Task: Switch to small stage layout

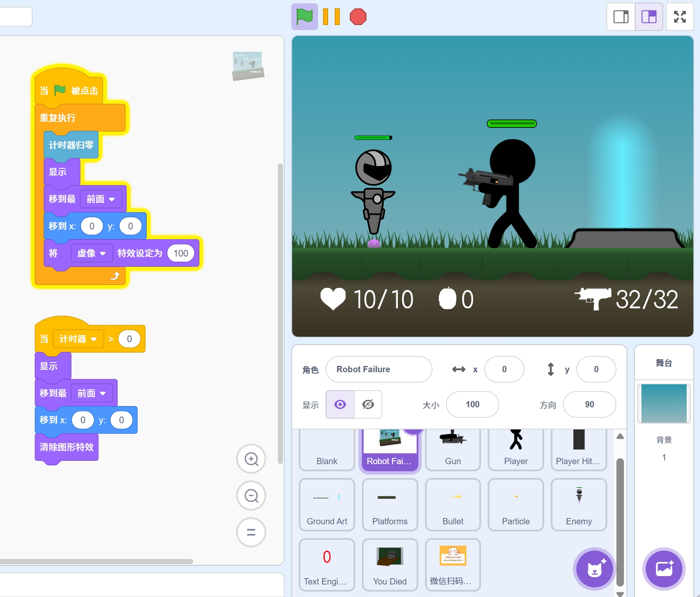Action: pyautogui.click(x=621, y=17)
